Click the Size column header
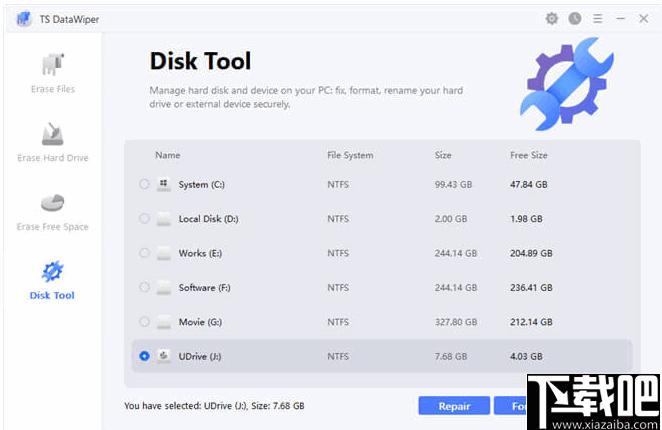Image resolution: width=662 pixels, height=430 pixels. coord(443,155)
